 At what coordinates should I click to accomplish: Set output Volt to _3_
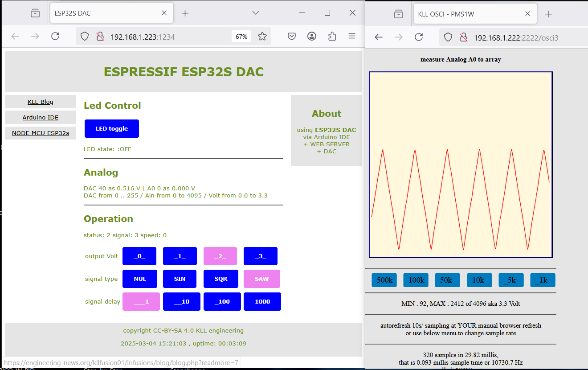pos(261,256)
